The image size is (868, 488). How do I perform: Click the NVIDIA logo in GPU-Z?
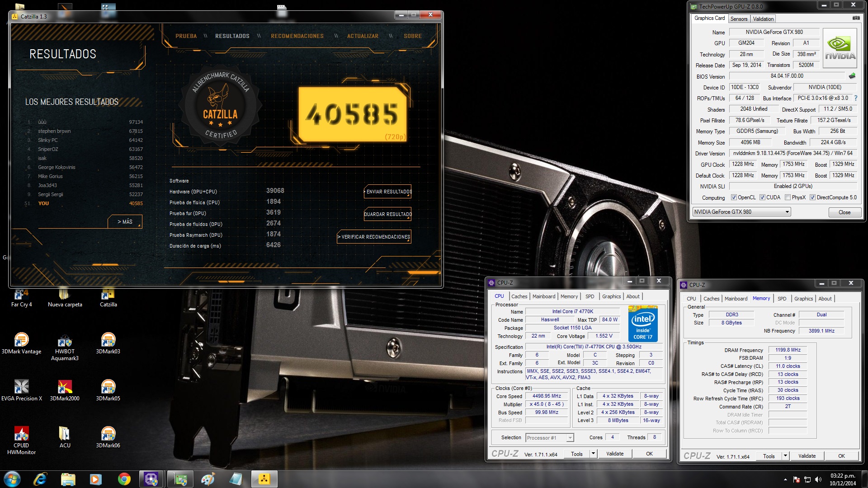[x=840, y=48]
